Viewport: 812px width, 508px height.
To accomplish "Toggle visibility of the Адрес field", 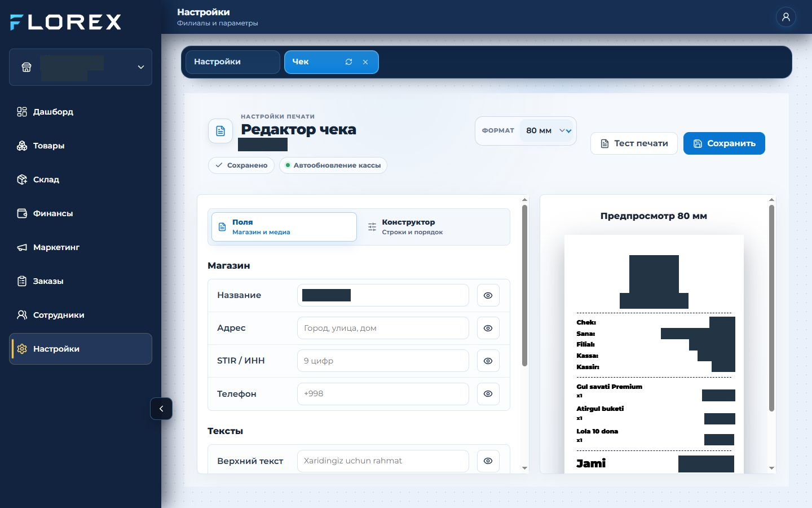I will click(x=488, y=328).
